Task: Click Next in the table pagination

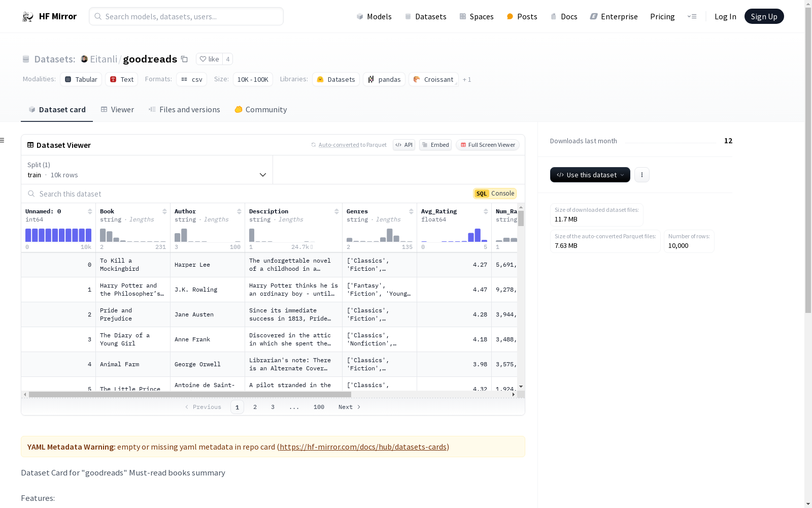Action: [x=349, y=407]
